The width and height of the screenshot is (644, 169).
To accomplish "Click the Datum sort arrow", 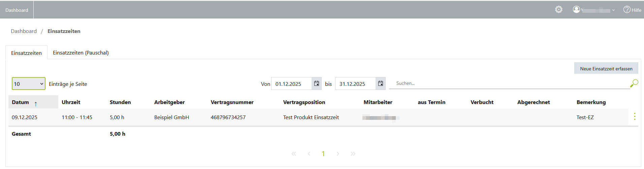I will pos(36,104).
